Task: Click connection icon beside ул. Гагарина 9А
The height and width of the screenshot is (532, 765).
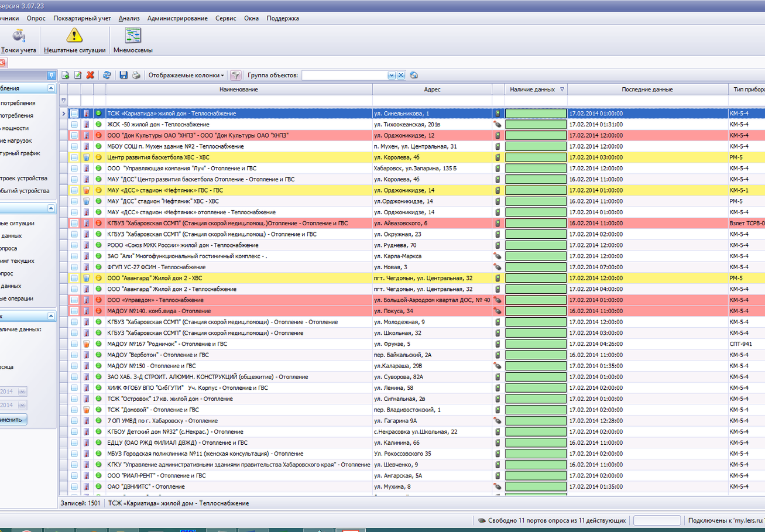Action: (498, 421)
